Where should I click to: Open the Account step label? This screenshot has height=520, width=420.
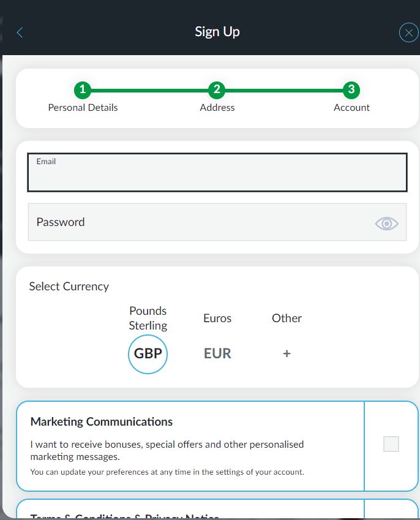coord(351,108)
